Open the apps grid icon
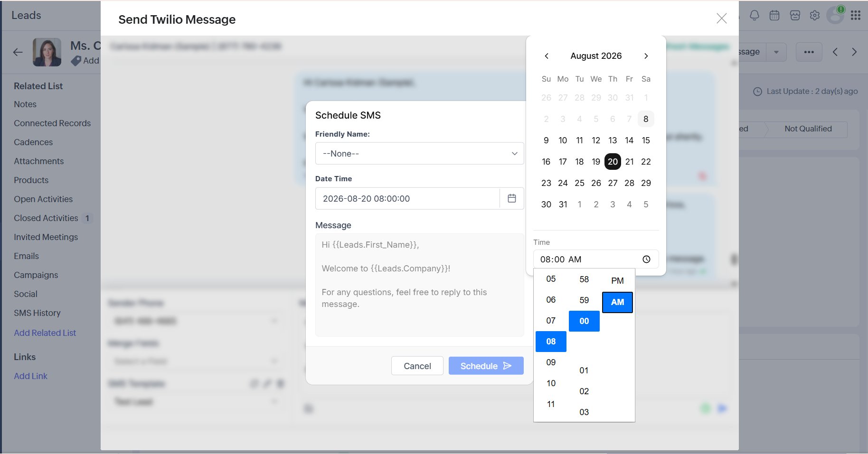 click(856, 16)
